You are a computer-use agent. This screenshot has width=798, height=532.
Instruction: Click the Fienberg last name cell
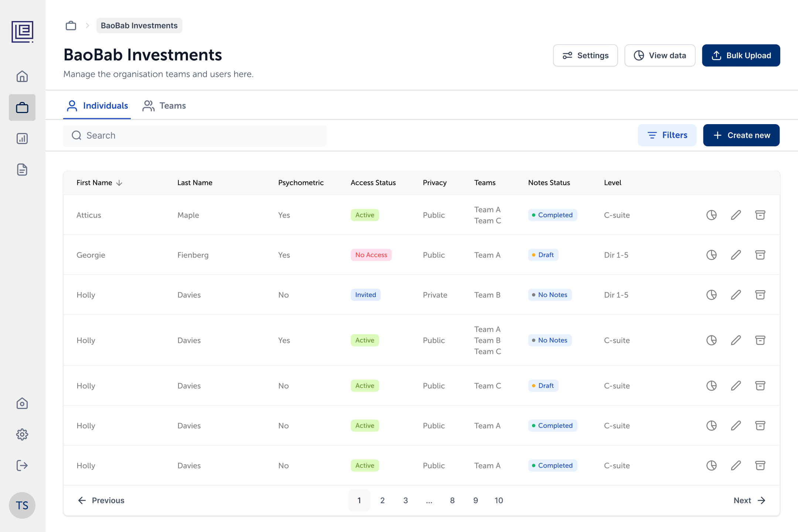pyautogui.click(x=193, y=255)
